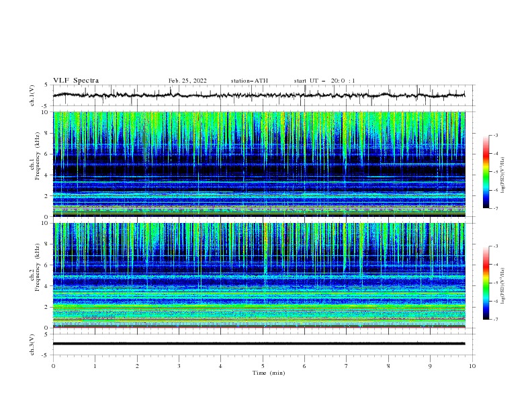Click the "start UT = 20:0 :1" text
The width and height of the screenshot is (532, 411).
tap(324, 81)
